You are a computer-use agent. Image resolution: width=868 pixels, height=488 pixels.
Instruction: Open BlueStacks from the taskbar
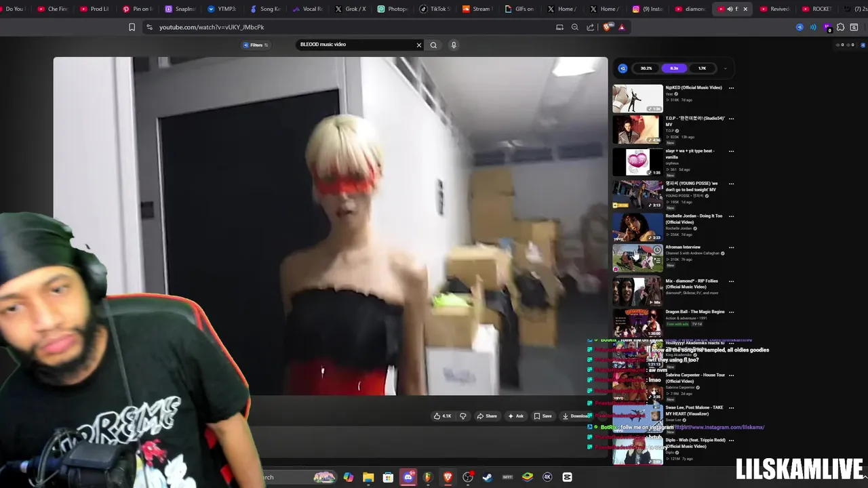pyautogui.click(x=528, y=477)
